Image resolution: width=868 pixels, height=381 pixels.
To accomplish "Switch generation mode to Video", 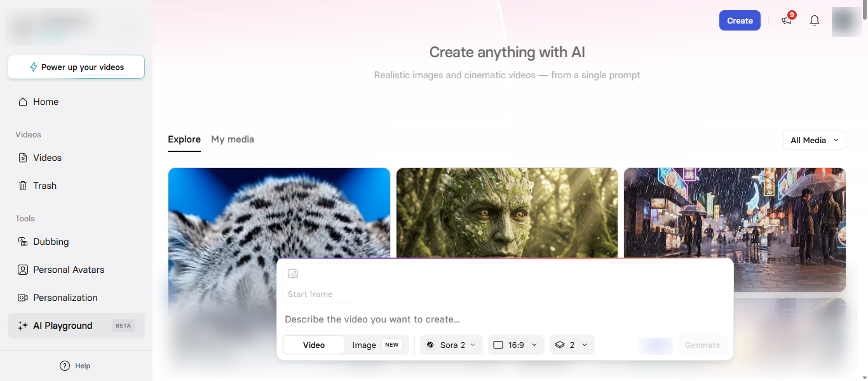I will [314, 345].
